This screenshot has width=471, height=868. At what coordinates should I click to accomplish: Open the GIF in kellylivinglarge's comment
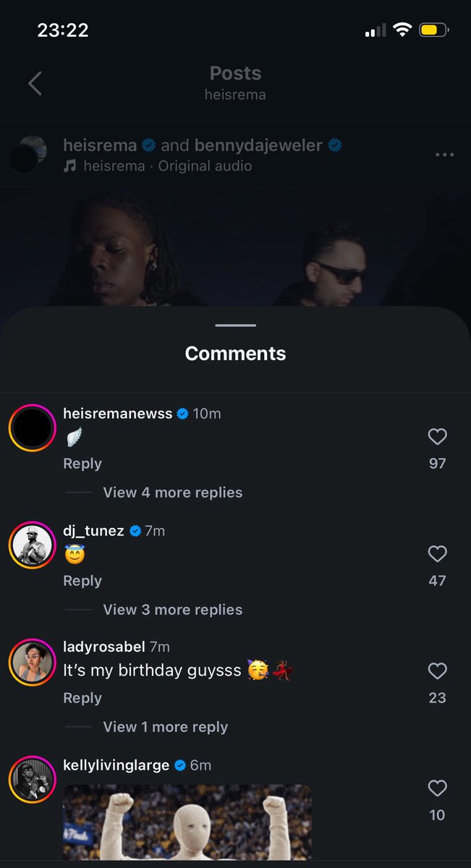187,823
